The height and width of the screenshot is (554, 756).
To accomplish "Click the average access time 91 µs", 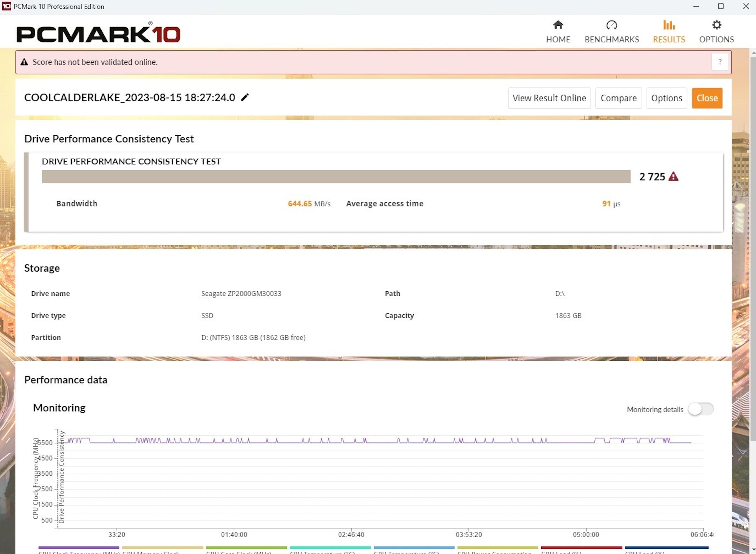I will tap(611, 204).
